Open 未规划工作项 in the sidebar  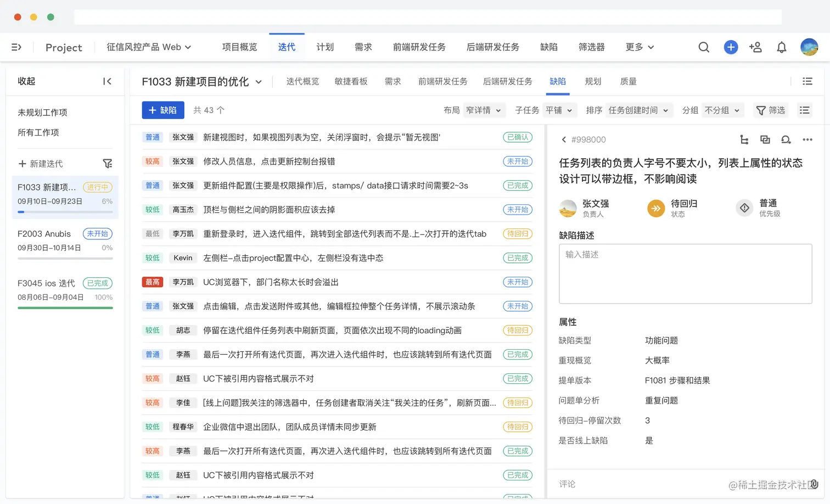(x=42, y=113)
